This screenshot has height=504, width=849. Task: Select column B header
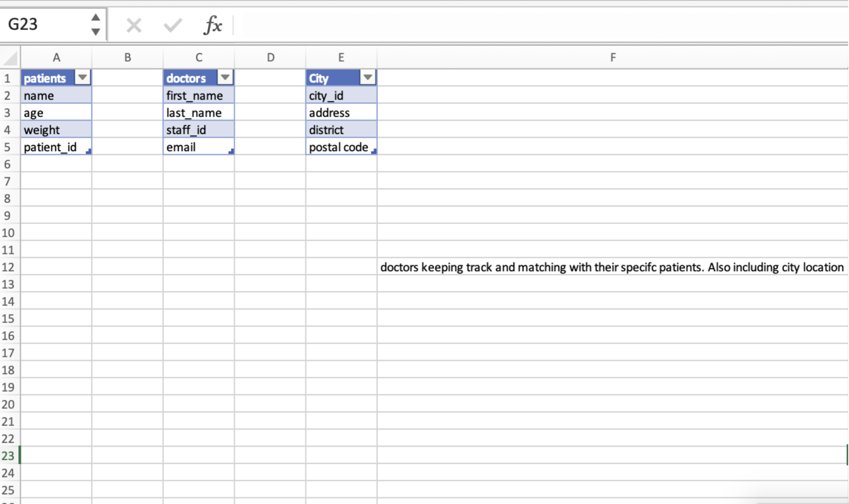point(127,58)
